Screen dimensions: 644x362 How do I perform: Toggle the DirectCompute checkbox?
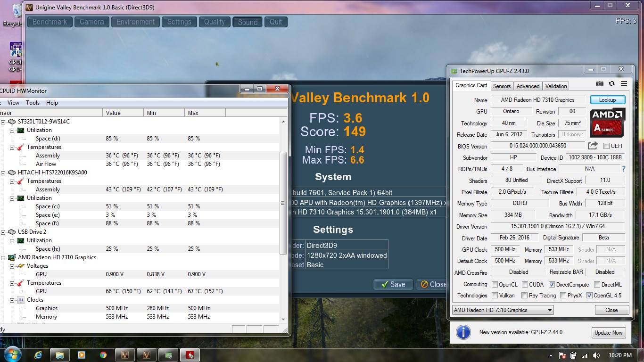pos(552,284)
